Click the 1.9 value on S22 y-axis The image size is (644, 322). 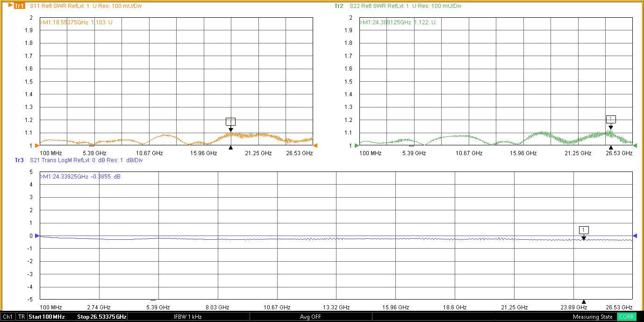(x=349, y=30)
